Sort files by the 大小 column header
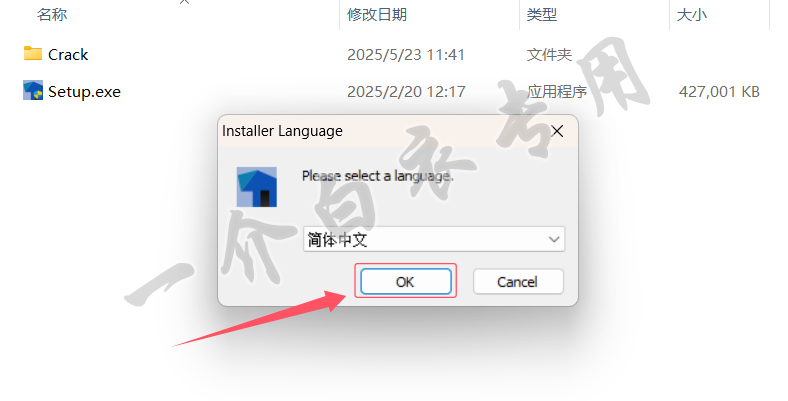Image resolution: width=788 pixels, height=401 pixels. click(x=692, y=15)
